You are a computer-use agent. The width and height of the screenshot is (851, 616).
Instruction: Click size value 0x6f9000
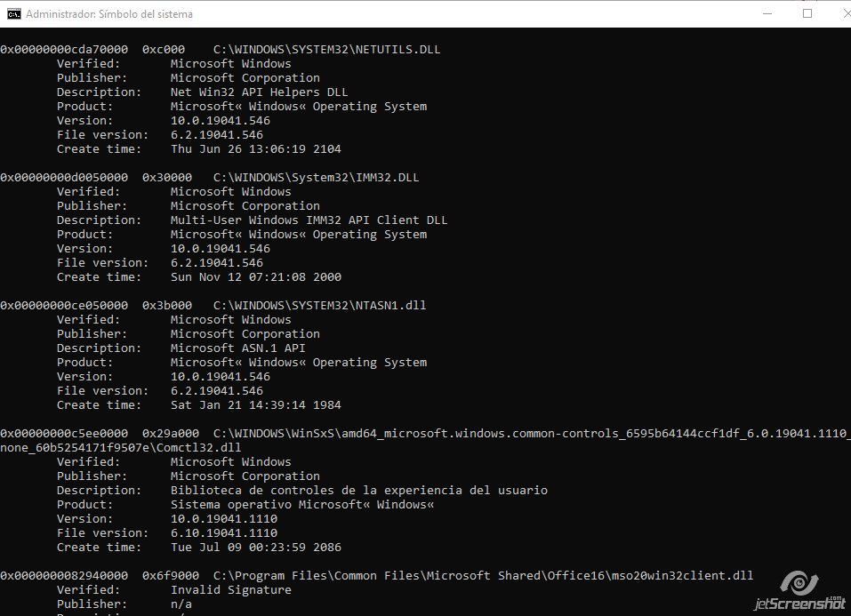coord(171,576)
